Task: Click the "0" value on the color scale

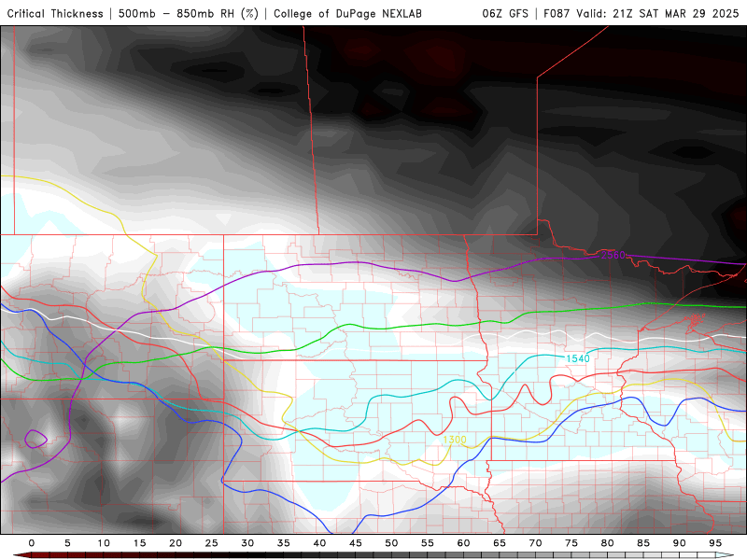Action: 32,543
